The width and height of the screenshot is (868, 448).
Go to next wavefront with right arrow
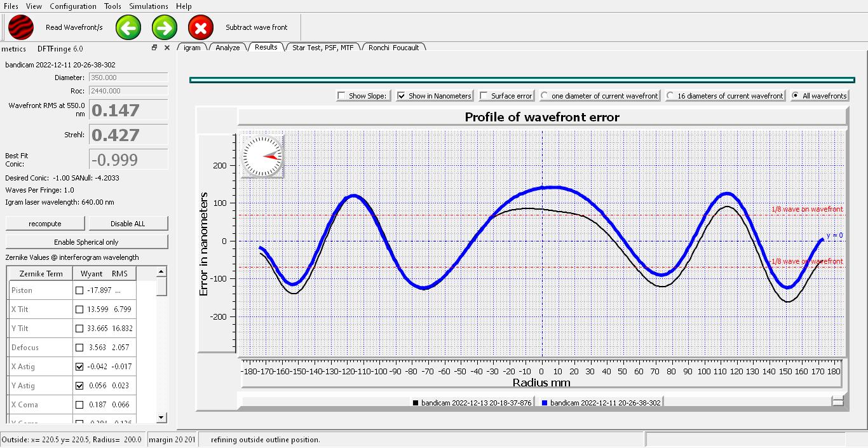(165, 28)
